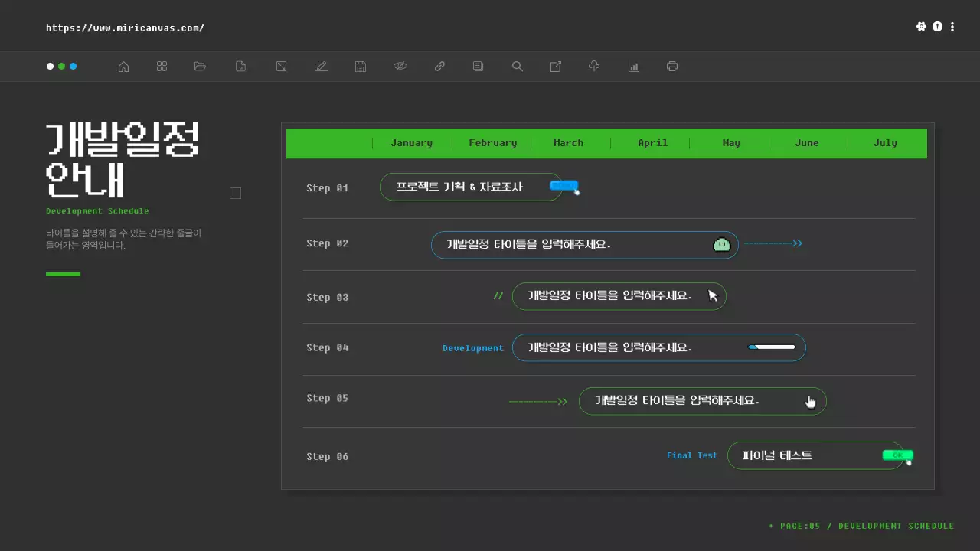Select the pencil edit icon
This screenshot has height=551, width=980.
point(322,67)
